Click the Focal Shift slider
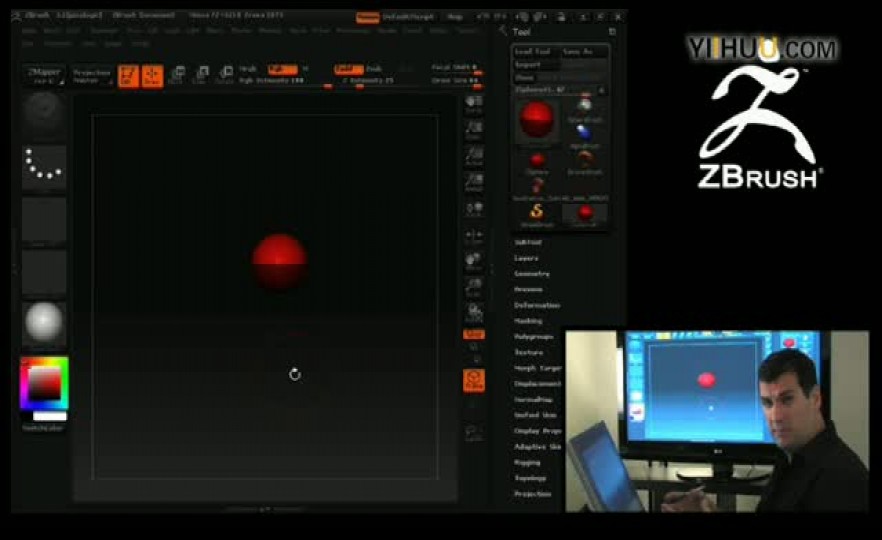The image size is (882, 540). coord(456,68)
